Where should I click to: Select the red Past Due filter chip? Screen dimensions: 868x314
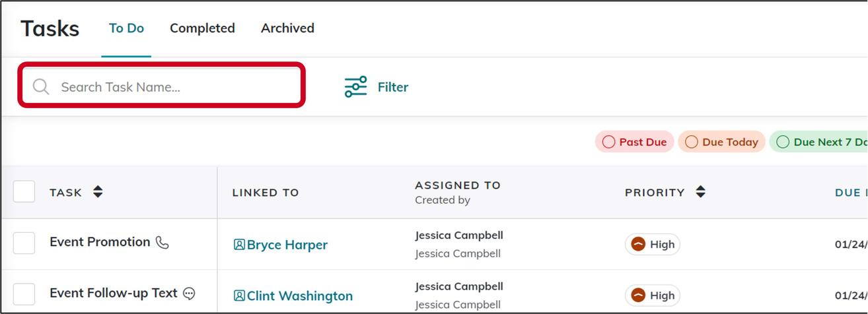[635, 142]
